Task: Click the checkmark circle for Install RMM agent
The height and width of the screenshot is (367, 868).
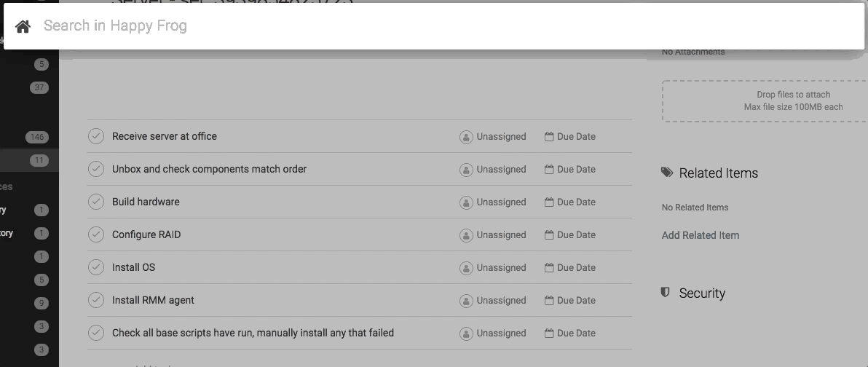Action: (x=96, y=300)
